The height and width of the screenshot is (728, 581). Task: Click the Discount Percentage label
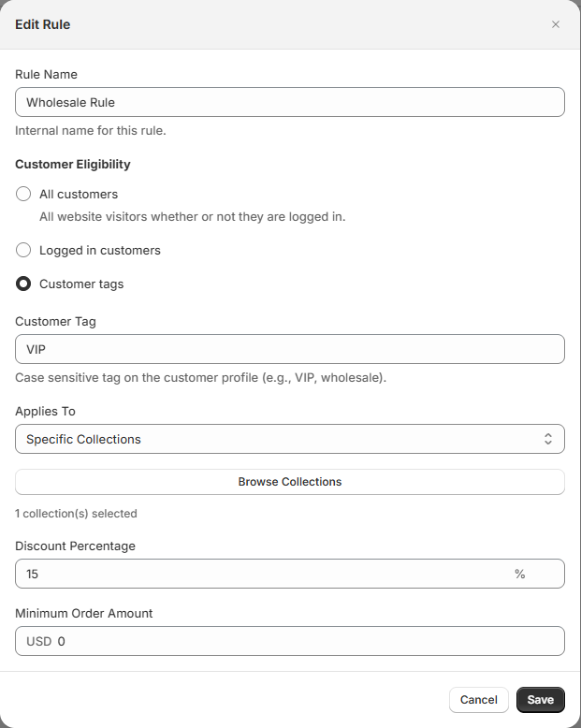75,546
